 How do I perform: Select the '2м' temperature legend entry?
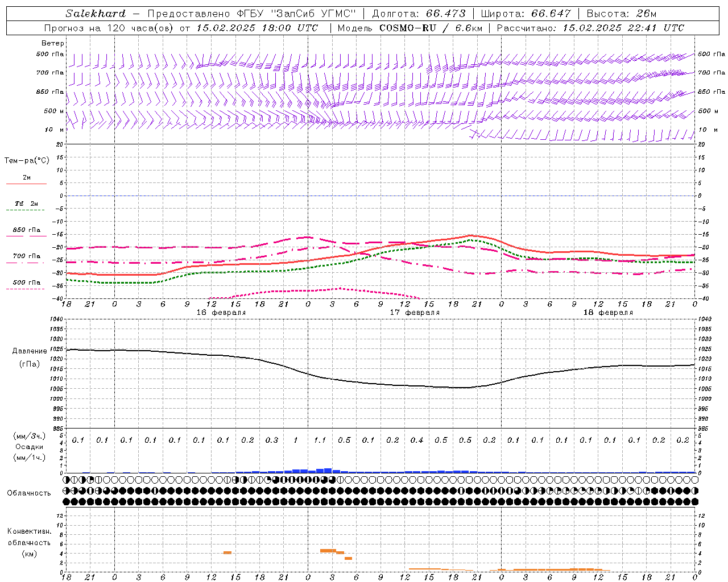27,178
